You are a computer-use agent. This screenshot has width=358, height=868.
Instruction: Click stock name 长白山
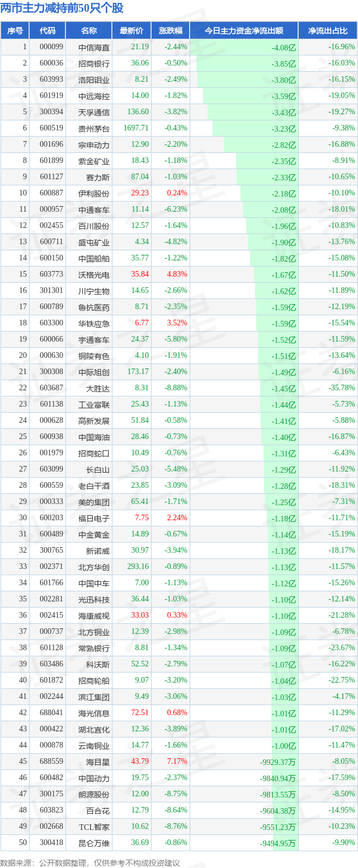(98, 469)
